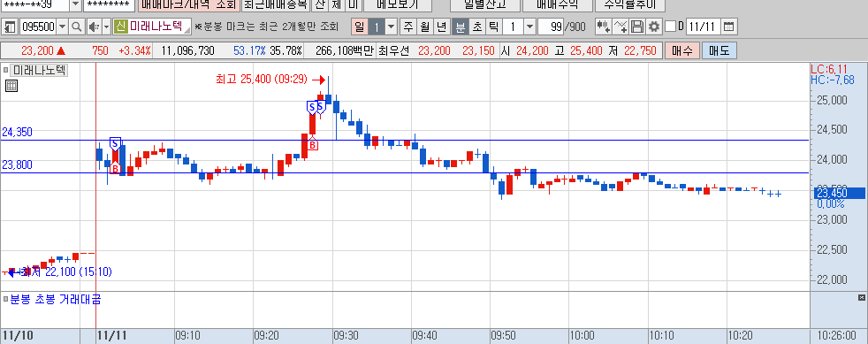868x344 pixels.
Task: Click the red 매수 buy button
Action: coord(682,51)
